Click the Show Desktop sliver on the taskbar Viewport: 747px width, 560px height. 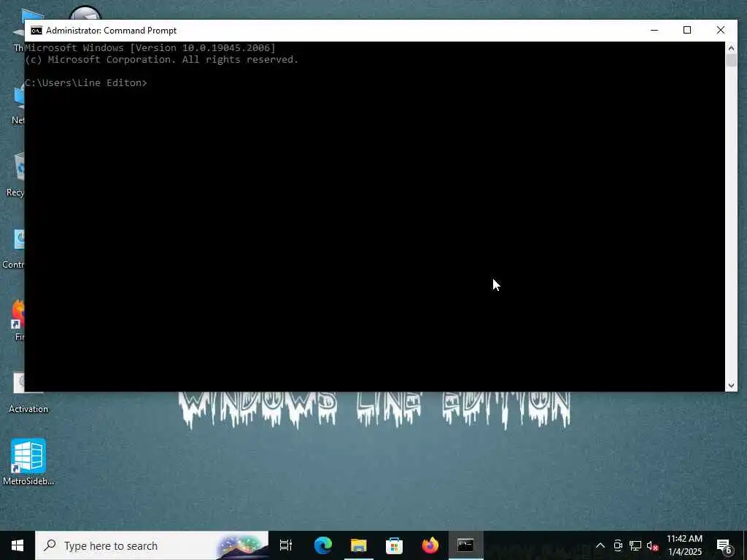[745, 545]
